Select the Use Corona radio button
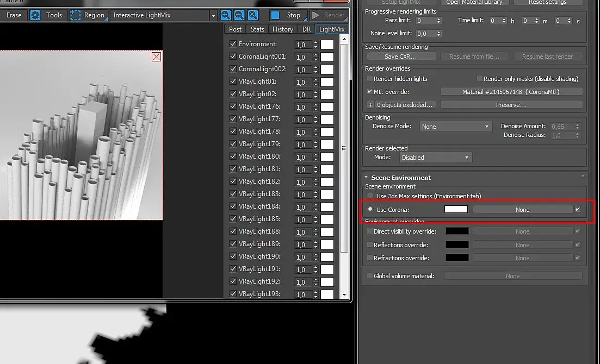Image resolution: width=600 pixels, height=364 pixels. pyautogui.click(x=370, y=210)
